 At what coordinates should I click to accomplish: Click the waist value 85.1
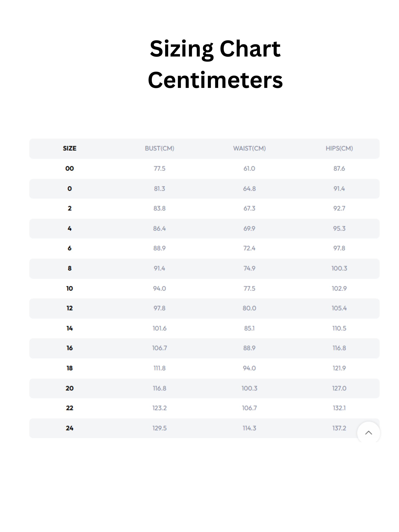tap(249, 328)
